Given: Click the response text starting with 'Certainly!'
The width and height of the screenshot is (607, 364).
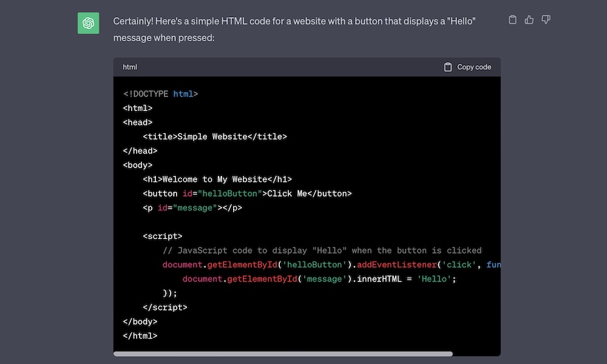Looking at the screenshot, I should 294,29.
